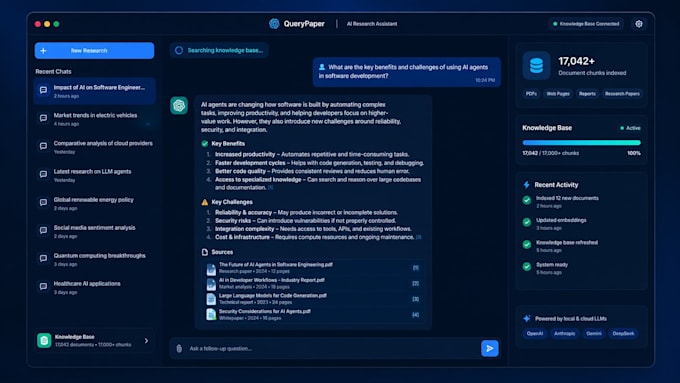Click the Knowledge Base progress bar
Viewport: 680px width, 383px height.
coord(582,142)
